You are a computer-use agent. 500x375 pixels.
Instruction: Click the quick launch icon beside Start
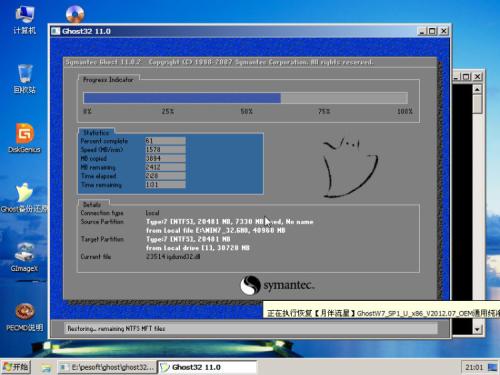click(x=46, y=368)
